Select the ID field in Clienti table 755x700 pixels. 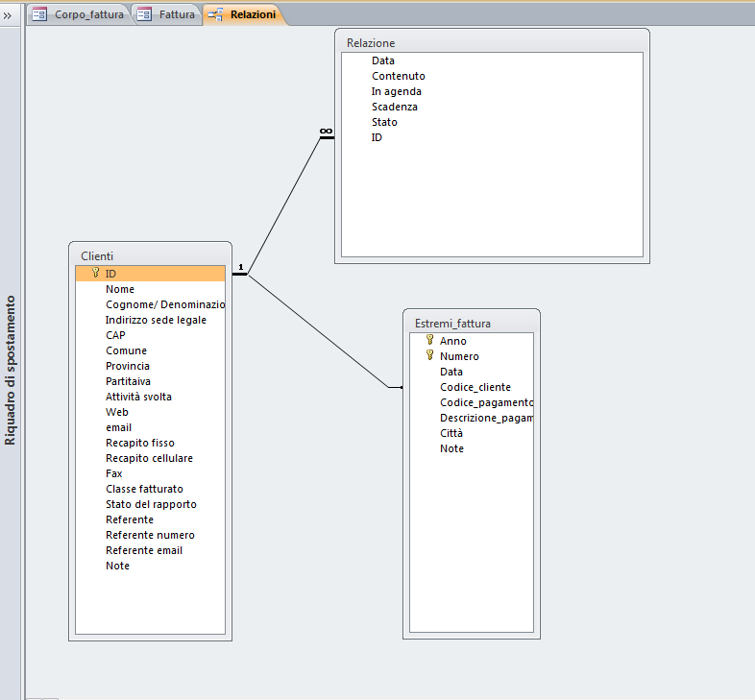click(x=150, y=274)
